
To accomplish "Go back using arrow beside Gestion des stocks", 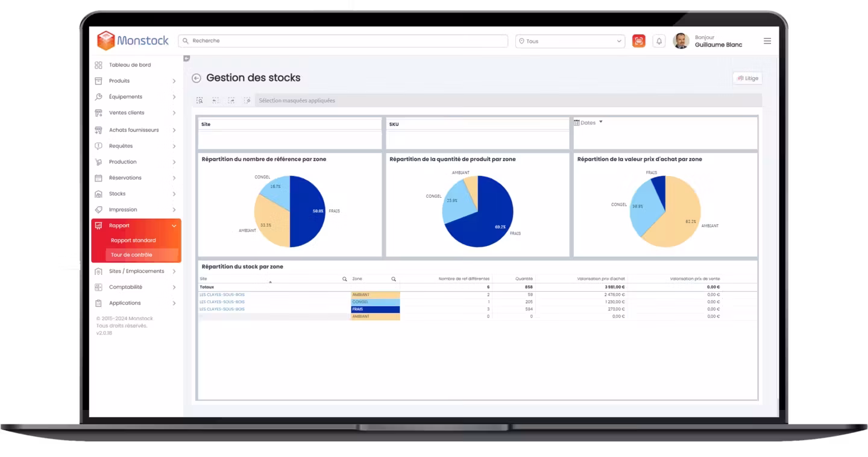I will click(x=196, y=78).
